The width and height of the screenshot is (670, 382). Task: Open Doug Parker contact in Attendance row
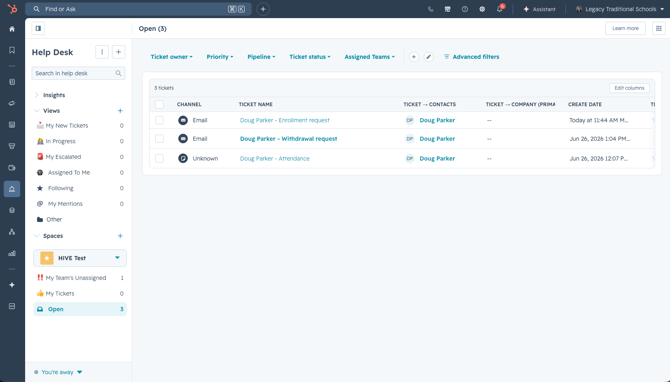[x=437, y=159]
